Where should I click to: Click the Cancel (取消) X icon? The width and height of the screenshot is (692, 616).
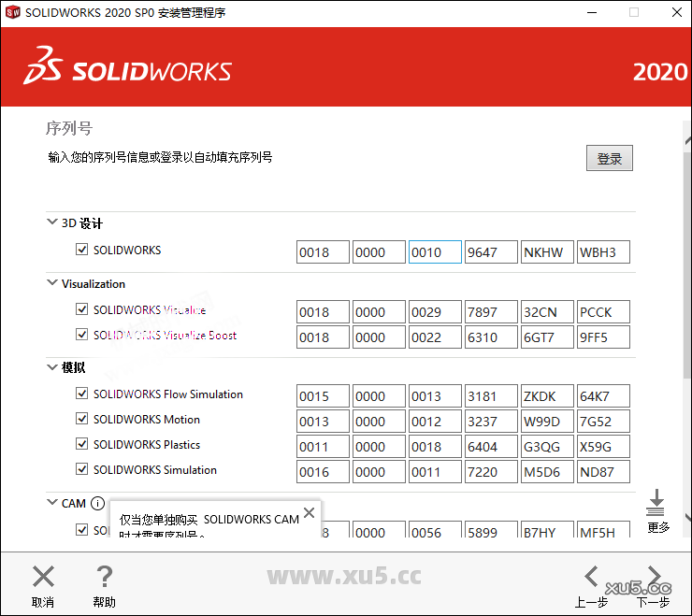click(43, 577)
